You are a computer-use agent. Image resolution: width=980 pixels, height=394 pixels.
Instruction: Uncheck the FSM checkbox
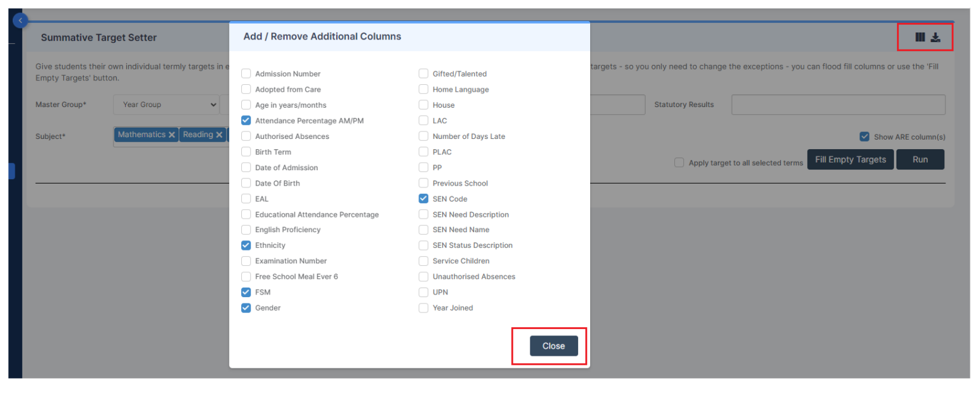point(246,292)
